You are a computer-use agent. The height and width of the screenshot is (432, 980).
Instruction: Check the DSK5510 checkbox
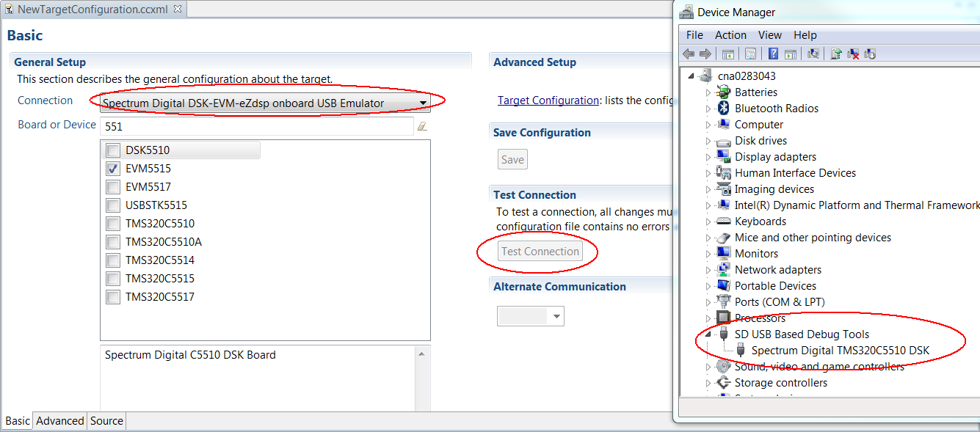pos(112,150)
